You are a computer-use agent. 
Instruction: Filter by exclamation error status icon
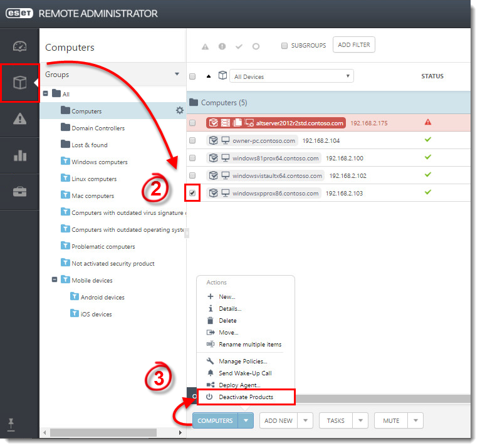pos(222,46)
